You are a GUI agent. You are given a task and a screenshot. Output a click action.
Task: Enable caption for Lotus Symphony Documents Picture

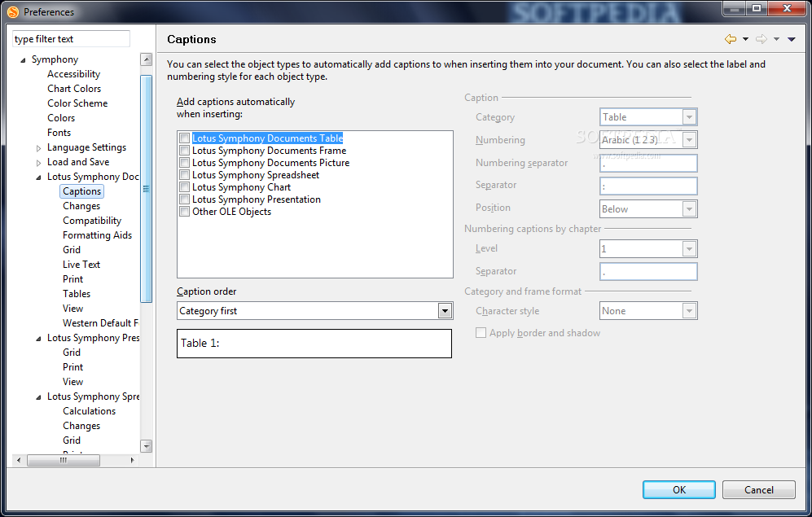184,163
